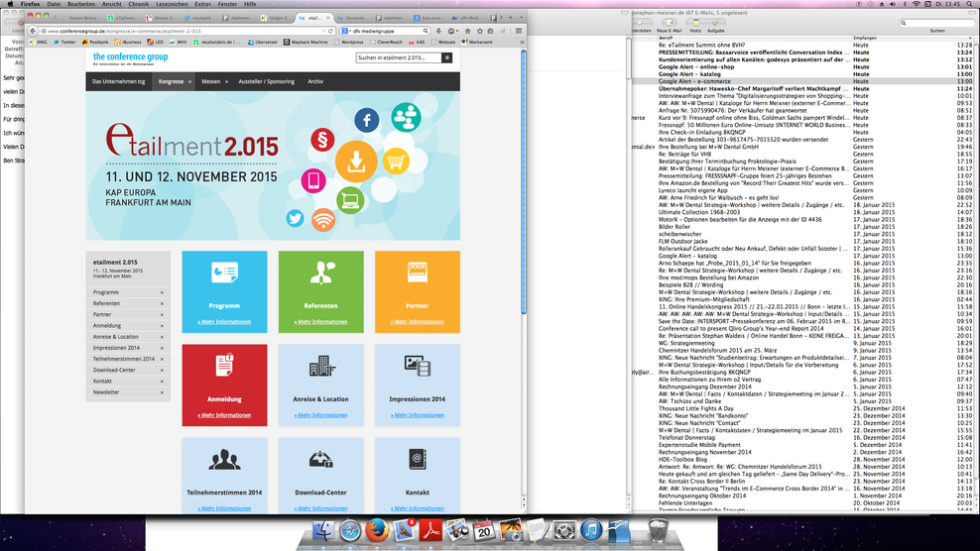
Task: Click the Firefox URL address field
Action: click(184, 31)
